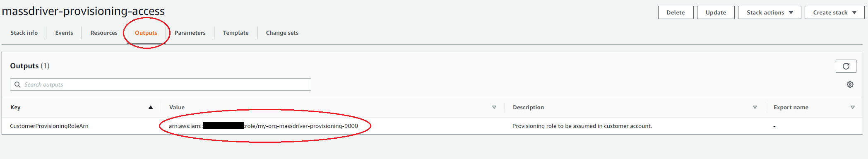This screenshot has width=868, height=159.
Task: Sort the Description column triangle
Action: [755, 107]
